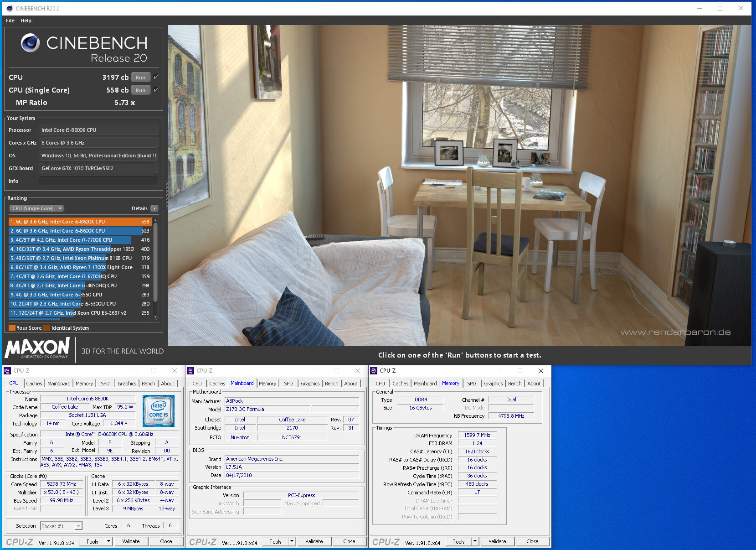Click Validate in left CPU-Z window
The image size is (756, 550).
point(131,541)
